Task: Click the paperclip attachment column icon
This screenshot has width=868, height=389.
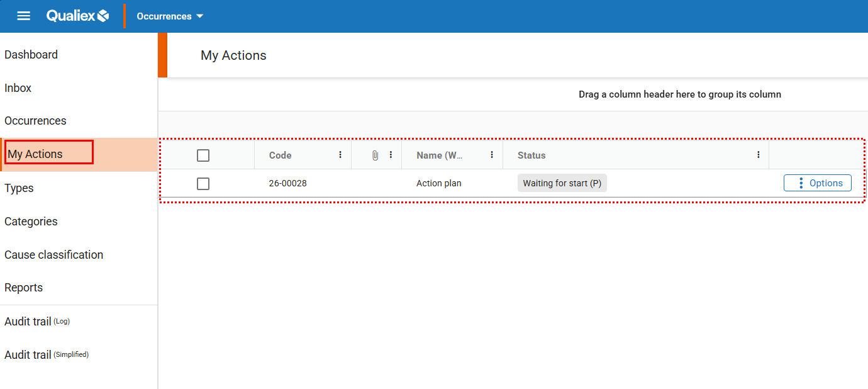Action: point(375,155)
